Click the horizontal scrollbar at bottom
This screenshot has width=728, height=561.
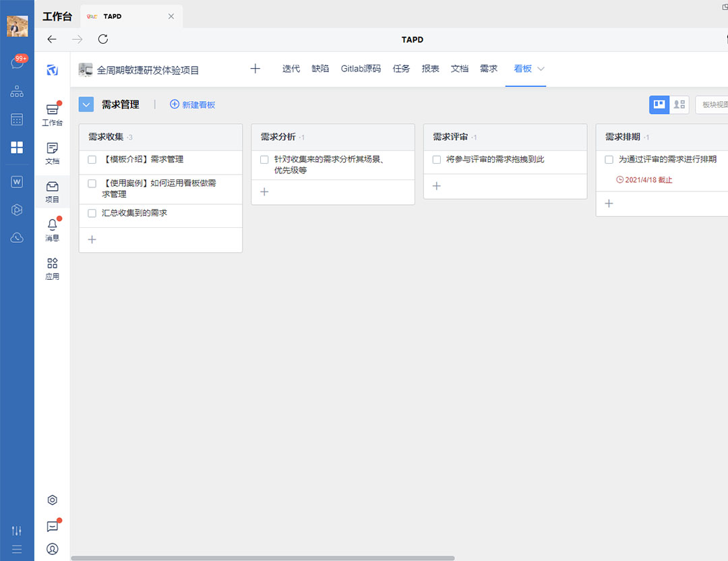point(263,558)
